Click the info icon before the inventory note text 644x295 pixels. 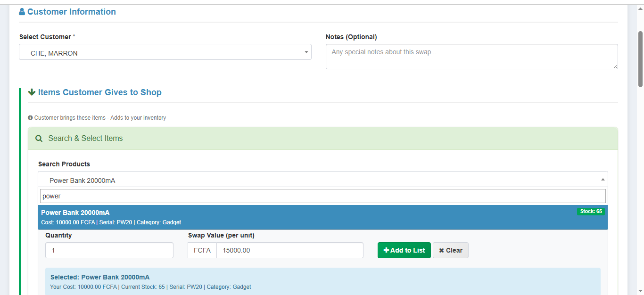click(30, 117)
